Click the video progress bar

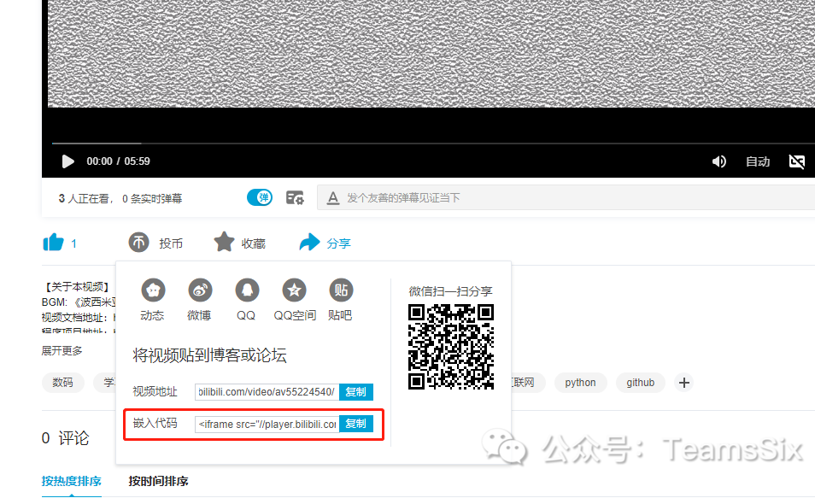click(x=433, y=143)
